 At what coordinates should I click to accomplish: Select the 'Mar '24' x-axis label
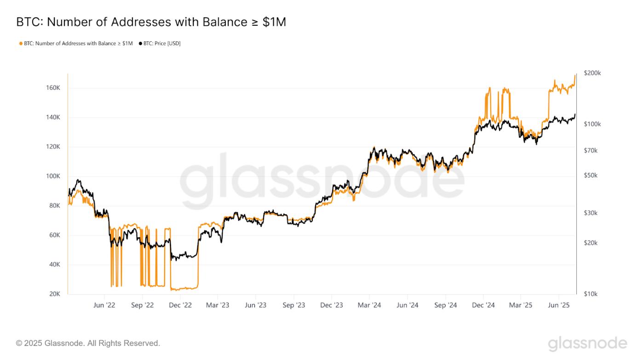point(369,305)
